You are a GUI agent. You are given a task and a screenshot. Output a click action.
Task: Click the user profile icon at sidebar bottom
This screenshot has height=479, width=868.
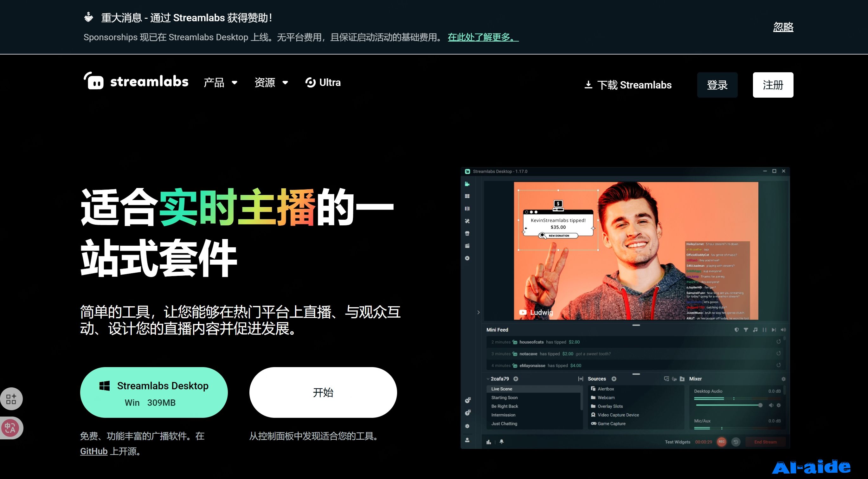pos(467,440)
